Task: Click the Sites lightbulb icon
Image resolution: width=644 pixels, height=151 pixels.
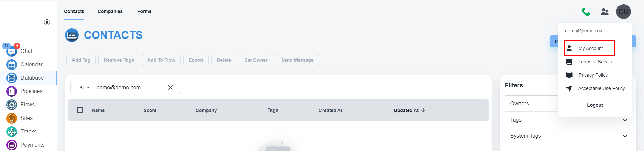Action: point(12,118)
